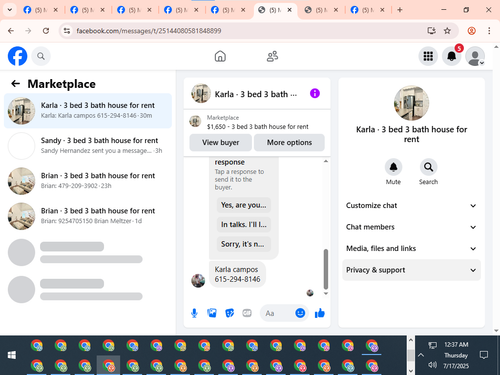Search within the Karla conversation
Screen dimensions: 500x375
[x=428, y=167]
